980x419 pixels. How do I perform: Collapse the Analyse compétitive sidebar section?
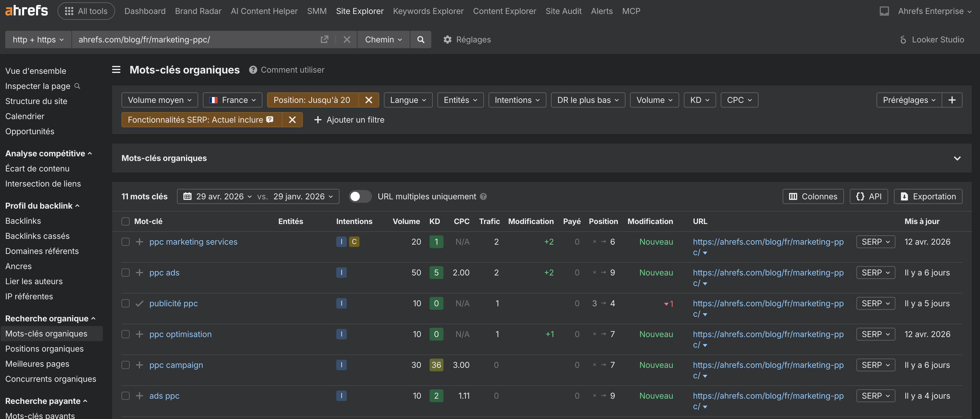click(49, 153)
